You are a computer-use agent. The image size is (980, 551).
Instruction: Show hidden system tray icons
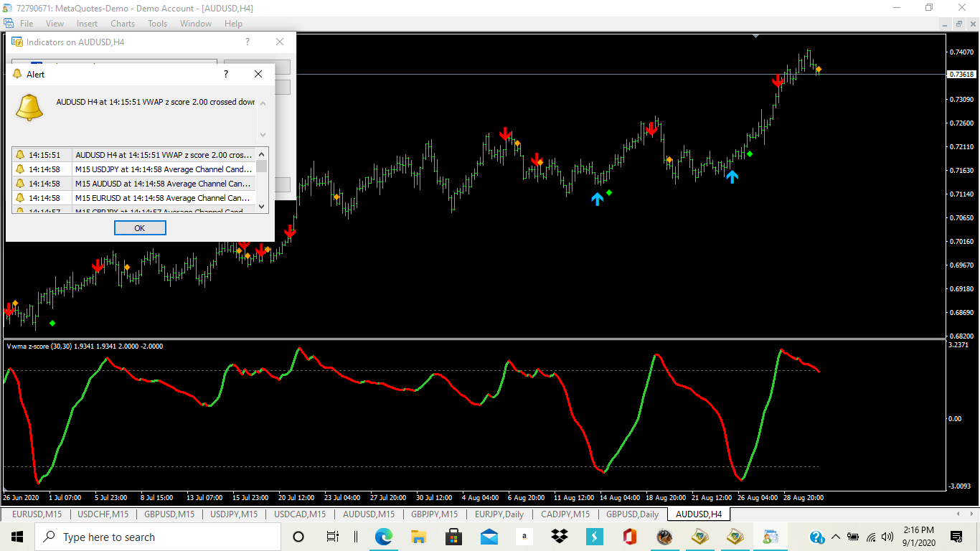coord(836,537)
